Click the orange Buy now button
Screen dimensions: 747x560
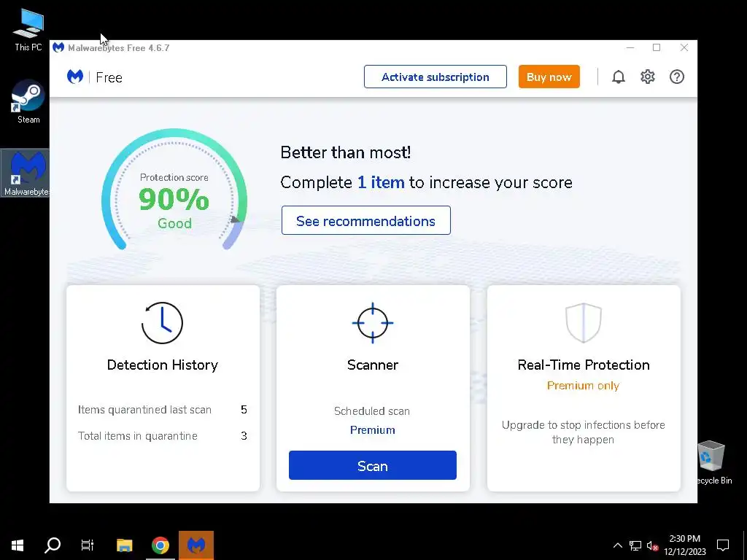(549, 77)
